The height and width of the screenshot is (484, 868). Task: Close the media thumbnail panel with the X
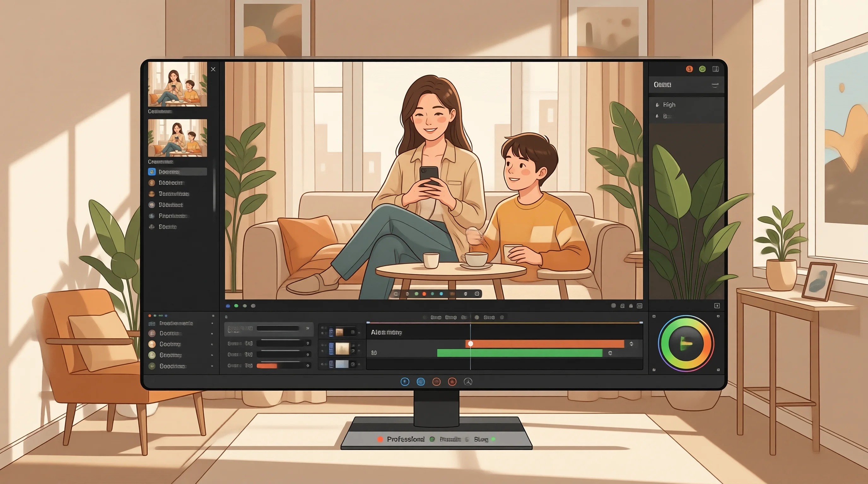(213, 69)
